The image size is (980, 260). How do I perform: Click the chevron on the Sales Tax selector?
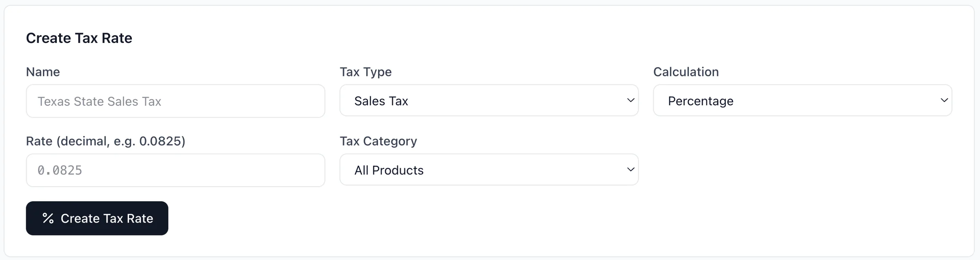[x=630, y=100]
